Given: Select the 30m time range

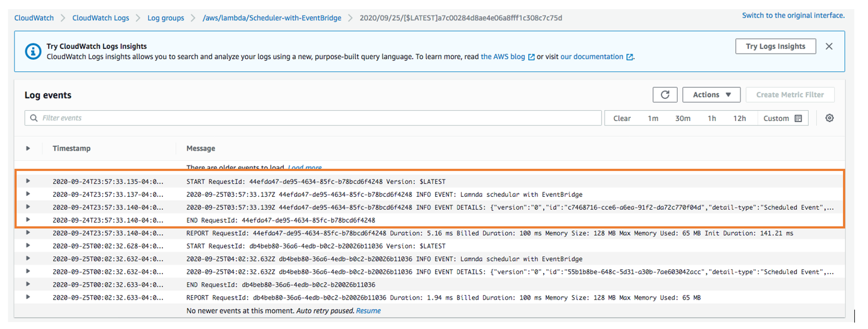Looking at the screenshot, I should pos(683,118).
